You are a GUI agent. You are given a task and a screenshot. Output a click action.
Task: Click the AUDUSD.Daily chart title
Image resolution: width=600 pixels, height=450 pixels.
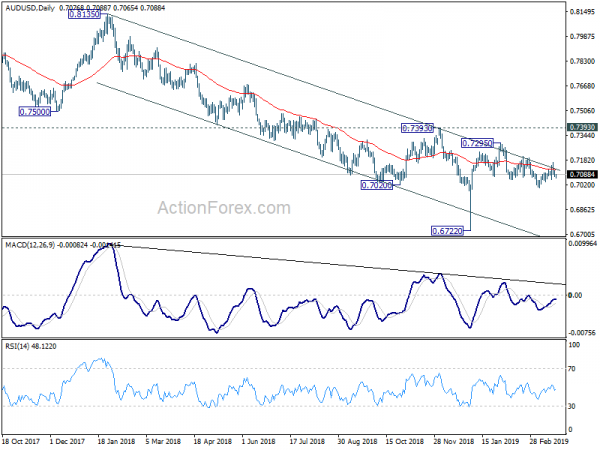(x=30, y=8)
